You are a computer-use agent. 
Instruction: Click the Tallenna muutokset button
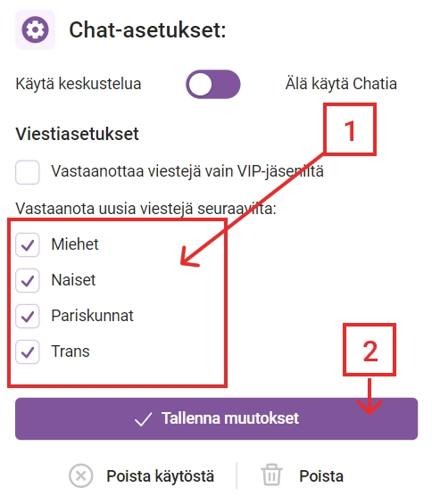(x=217, y=418)
